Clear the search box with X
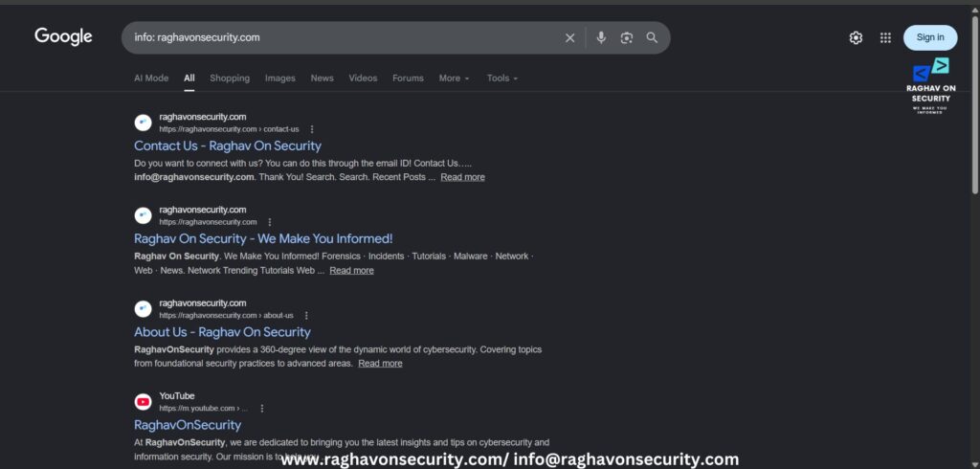 (x=570, y=38)
